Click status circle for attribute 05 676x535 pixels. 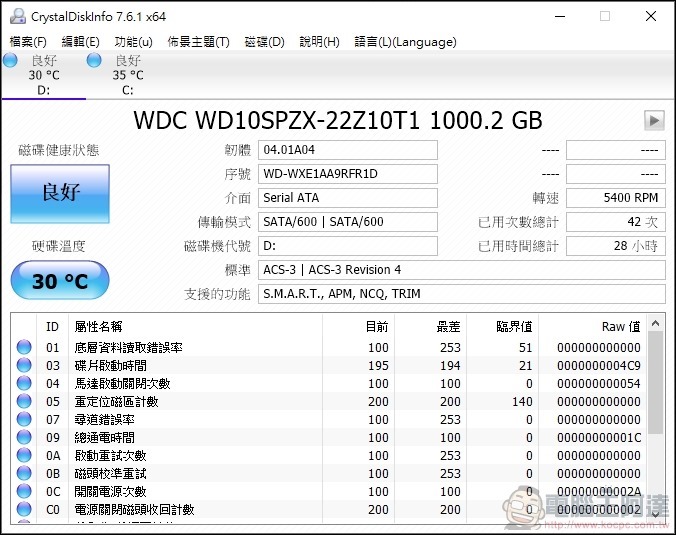(24, 401)
